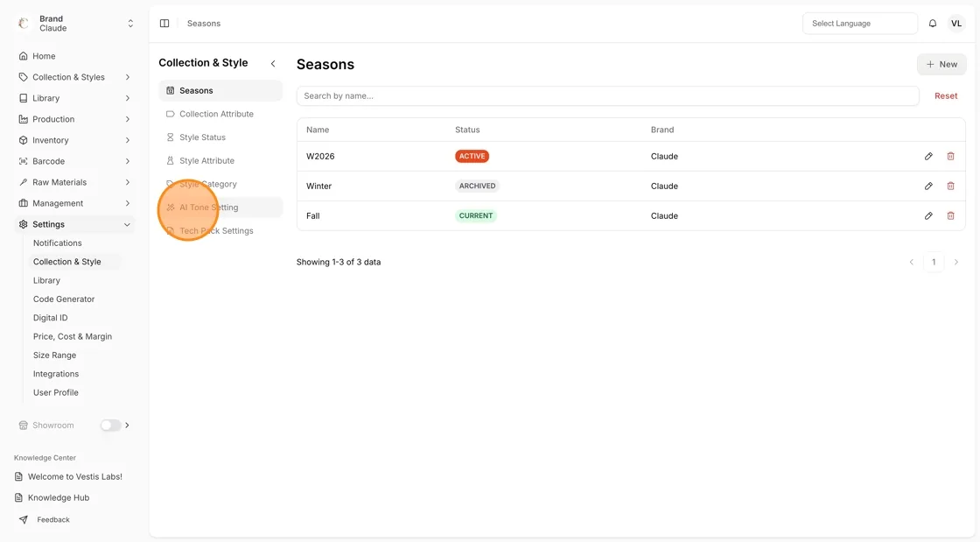
Task: Collapse the Settings section chevron
Action: 128,224
